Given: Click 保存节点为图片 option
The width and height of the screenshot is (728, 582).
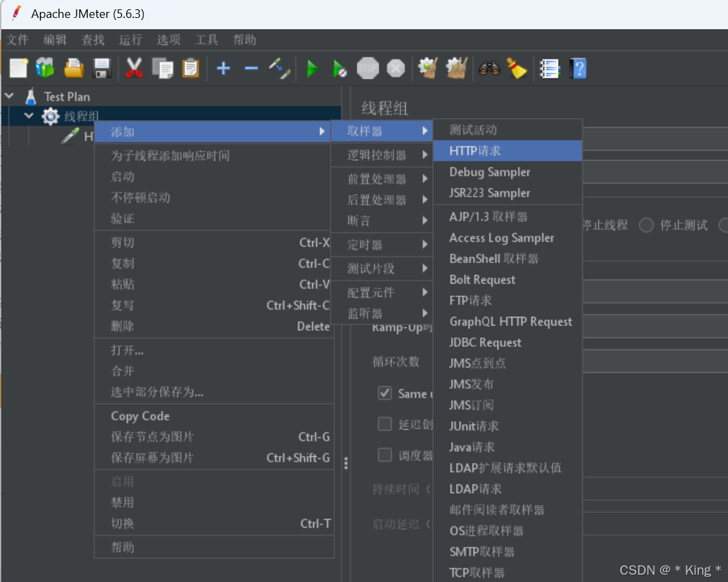Looking at the screenshot, I should [x=214, y=436].
